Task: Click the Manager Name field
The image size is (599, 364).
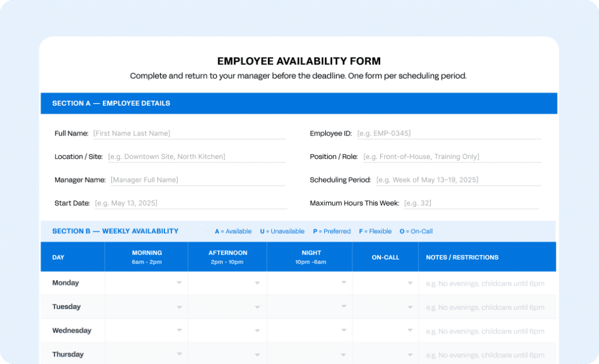Action: [198, 180]
